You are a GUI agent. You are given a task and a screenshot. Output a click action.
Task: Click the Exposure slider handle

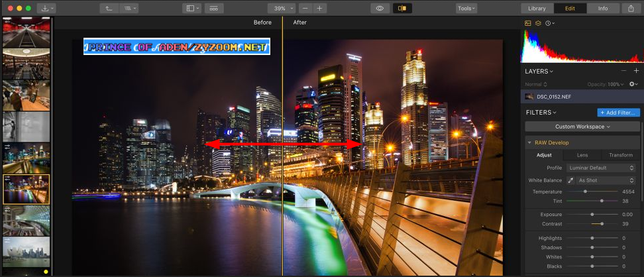tap(592, 215)
